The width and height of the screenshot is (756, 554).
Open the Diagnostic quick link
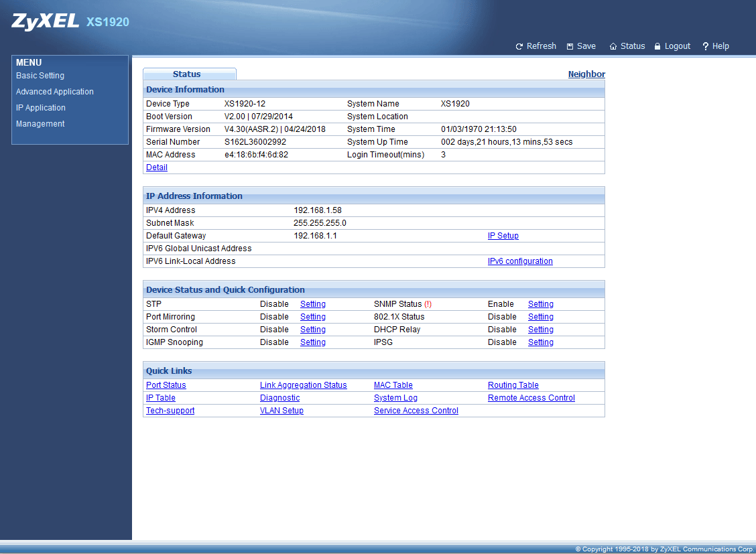pos(279,398)
